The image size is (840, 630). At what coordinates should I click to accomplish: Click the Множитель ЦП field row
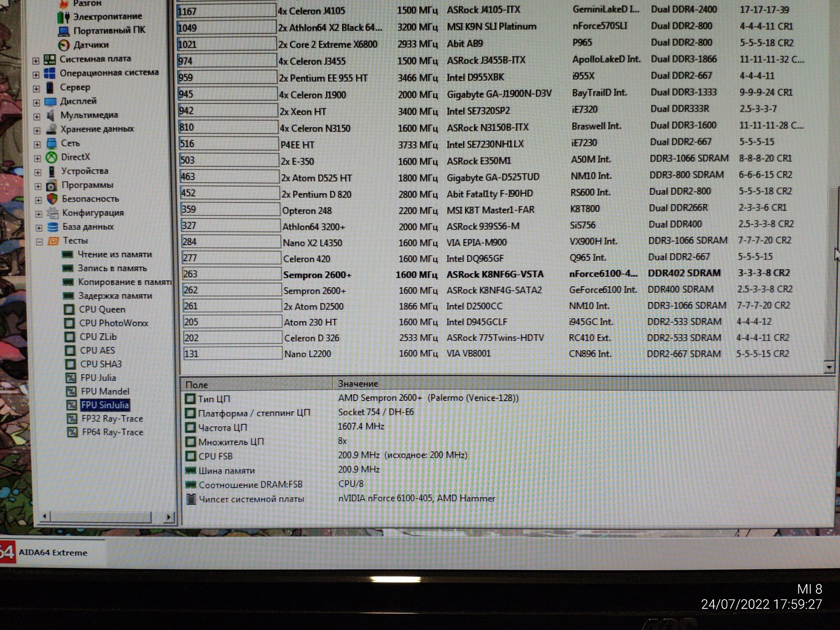266,442
